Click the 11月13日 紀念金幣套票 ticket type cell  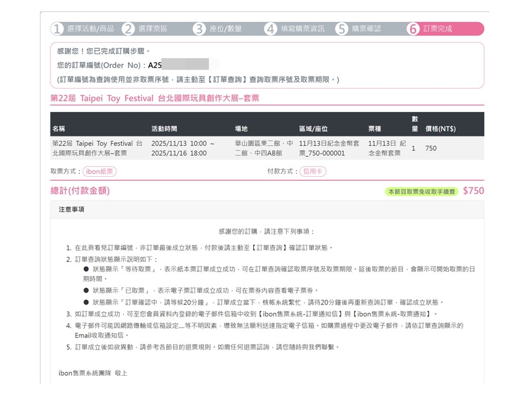[x=387, y=149]
